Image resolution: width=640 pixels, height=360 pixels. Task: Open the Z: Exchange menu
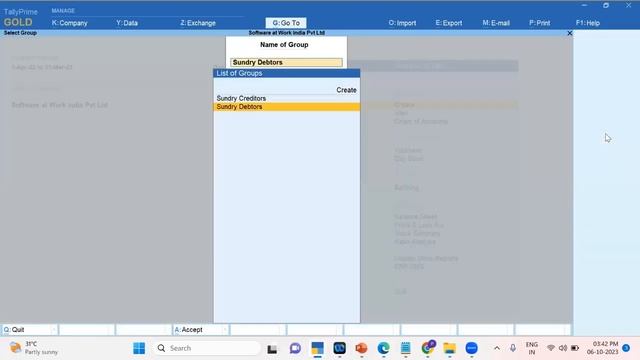[198, 23]
